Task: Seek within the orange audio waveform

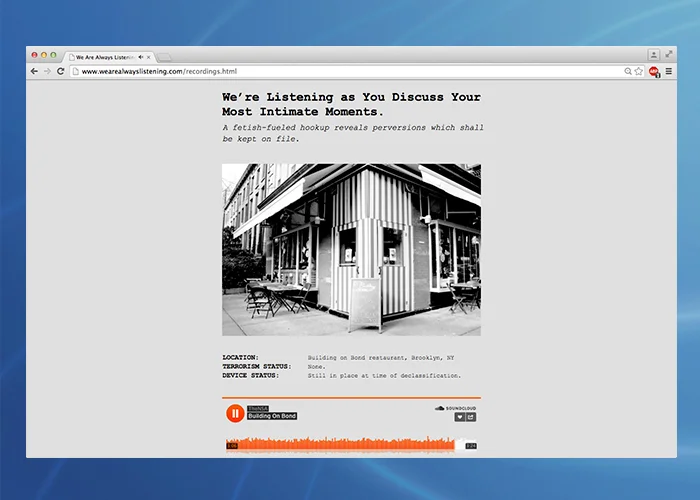Action: (351, 445)
